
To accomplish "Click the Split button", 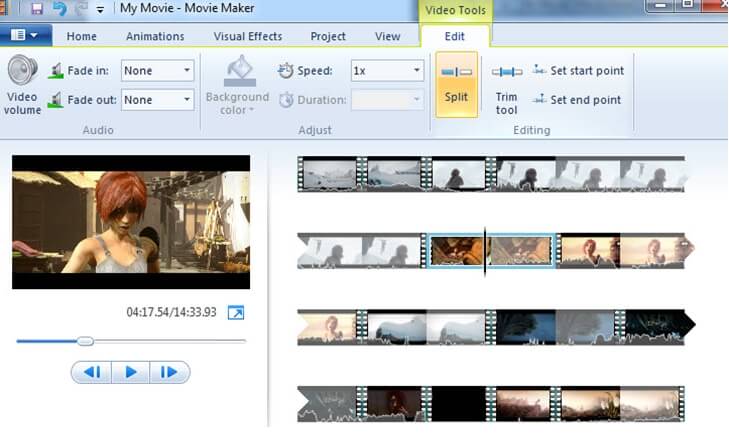I will (x=456, y=84).
